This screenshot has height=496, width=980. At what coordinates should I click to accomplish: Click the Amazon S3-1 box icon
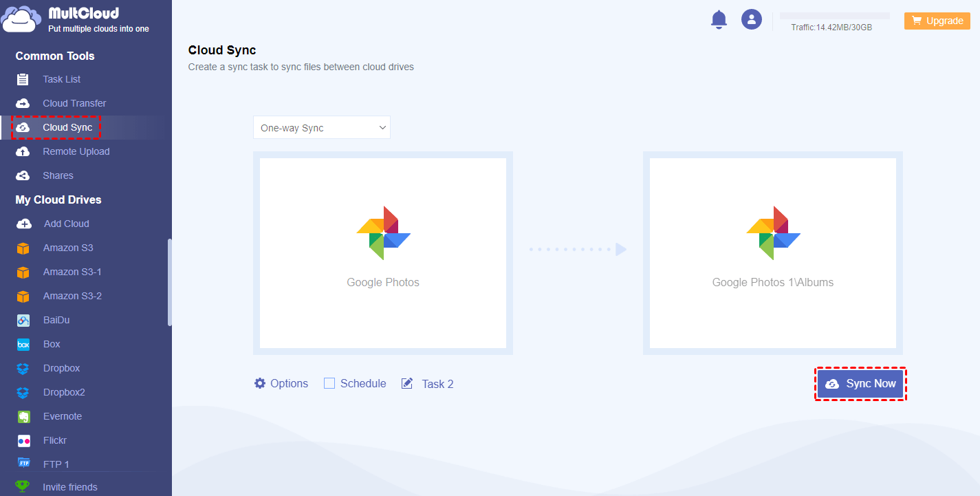(23, 272)
